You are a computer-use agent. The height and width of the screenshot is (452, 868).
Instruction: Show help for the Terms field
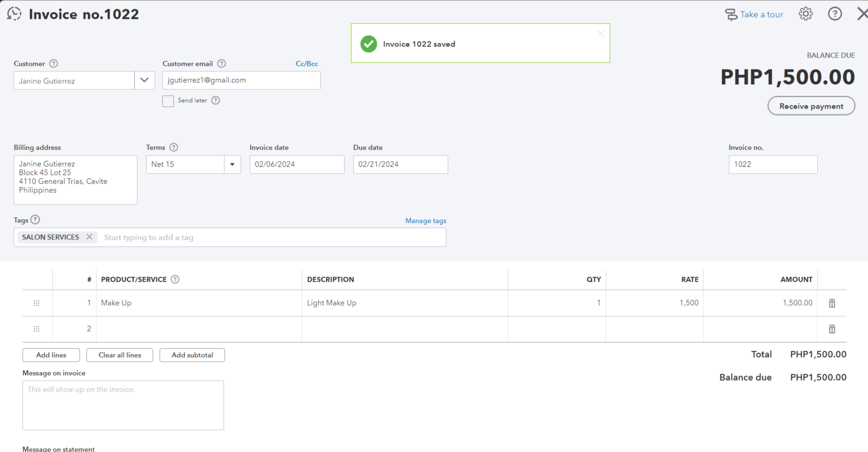(x=174, y=147)
